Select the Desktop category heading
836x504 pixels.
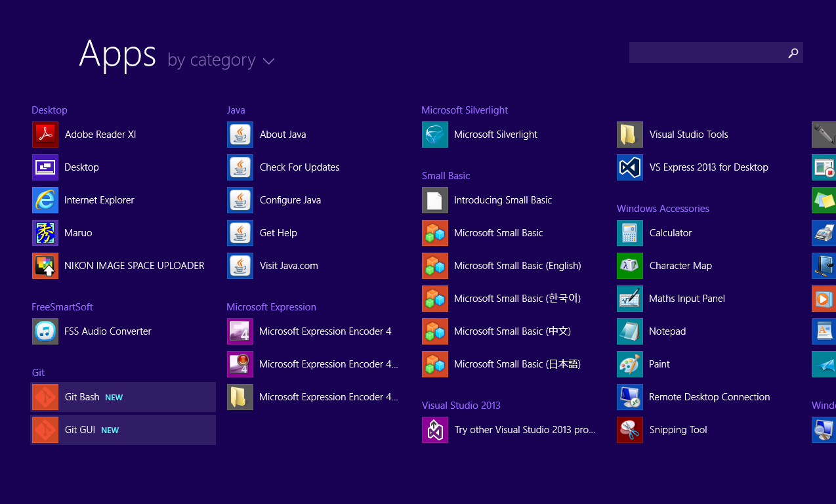[49, 110]
